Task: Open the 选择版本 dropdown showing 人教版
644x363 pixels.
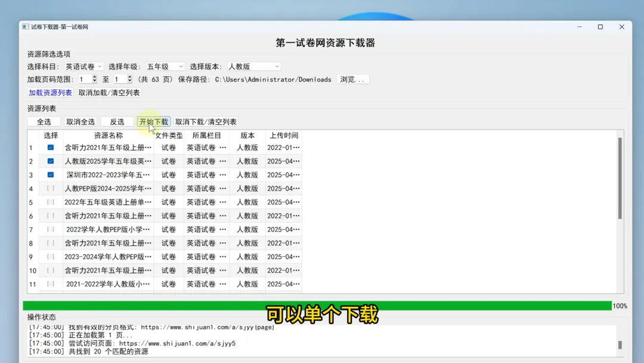Action: click(253, 67)
